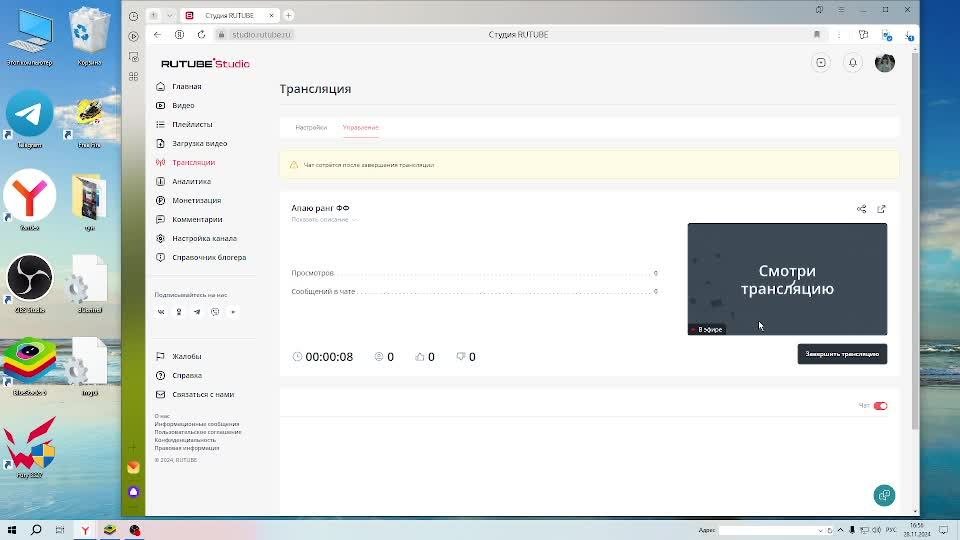
Task: Open Правовая информация footer link
Action: [x=187, y=448]
